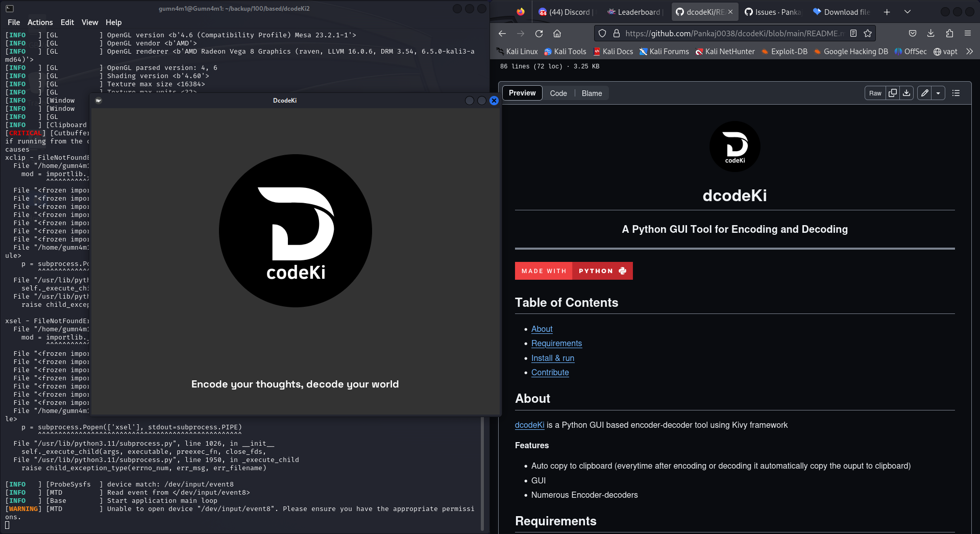Open tracking protection shield icon

(x=602, y=34)
